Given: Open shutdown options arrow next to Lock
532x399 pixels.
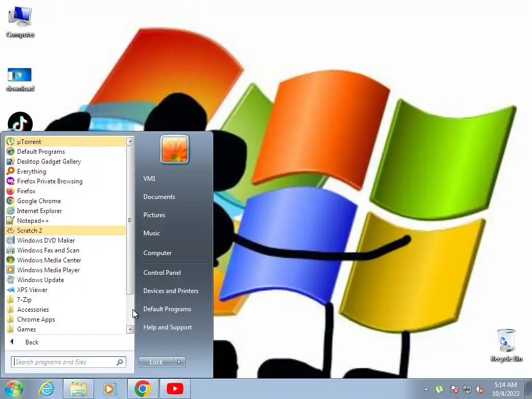Looking at the screenshot, I should pyautogui.click(x=179, y=362).
